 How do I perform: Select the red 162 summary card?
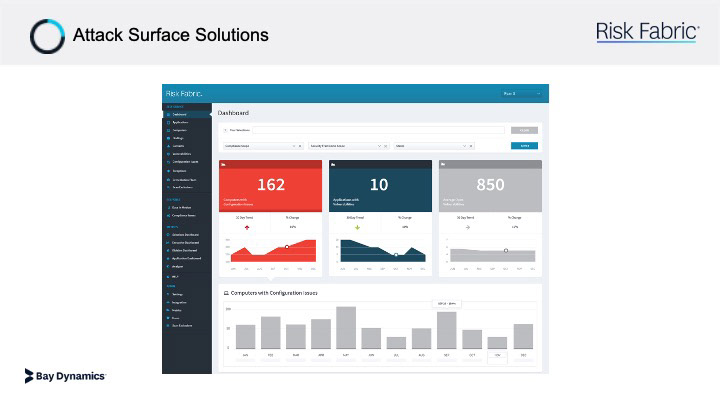[270, 186]
